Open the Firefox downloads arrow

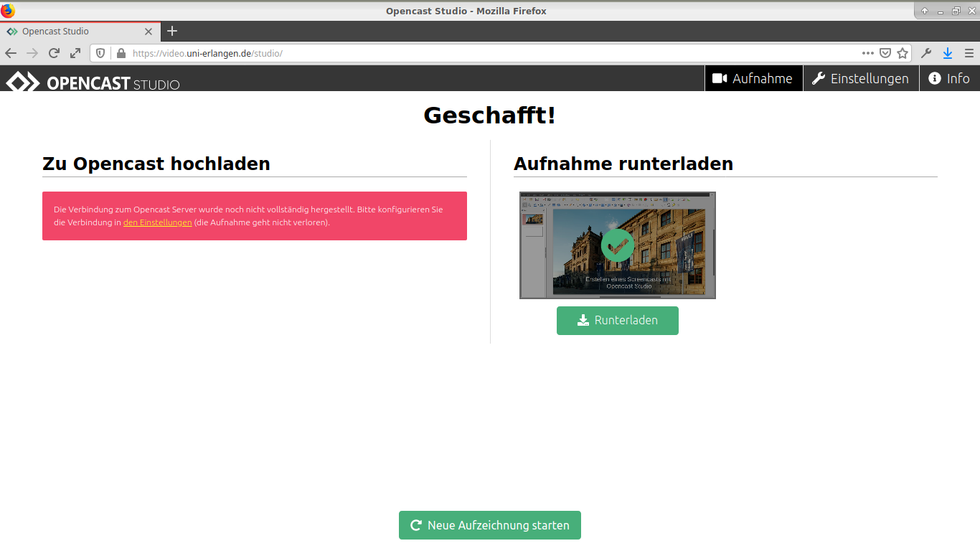tap(948, 53)
